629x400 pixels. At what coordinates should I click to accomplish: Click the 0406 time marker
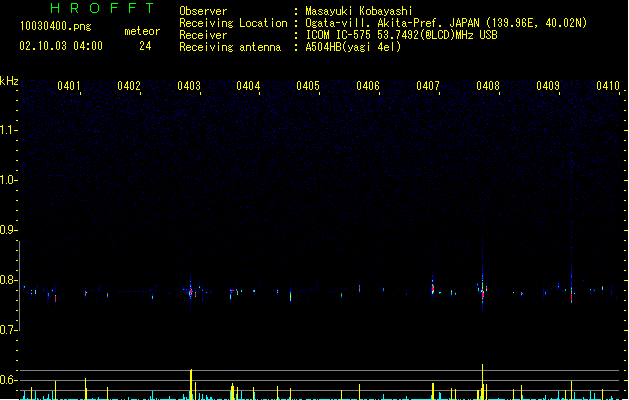[x=368, y=86]
